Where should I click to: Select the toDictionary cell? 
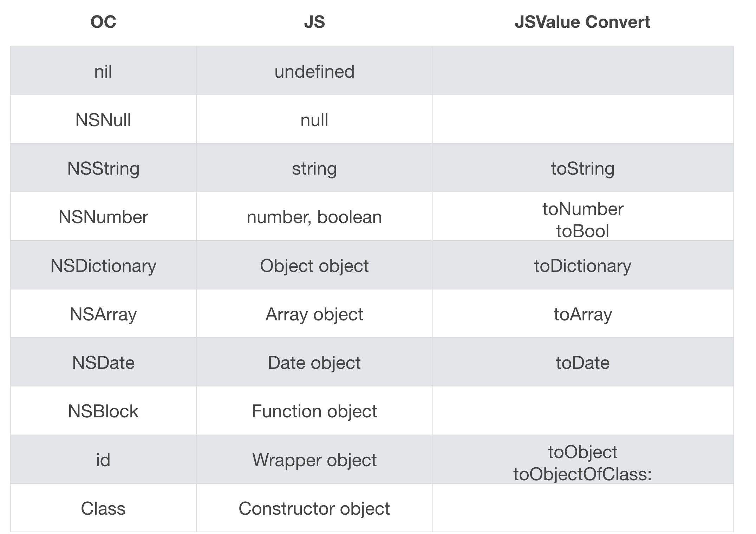(x=582, y=265)
